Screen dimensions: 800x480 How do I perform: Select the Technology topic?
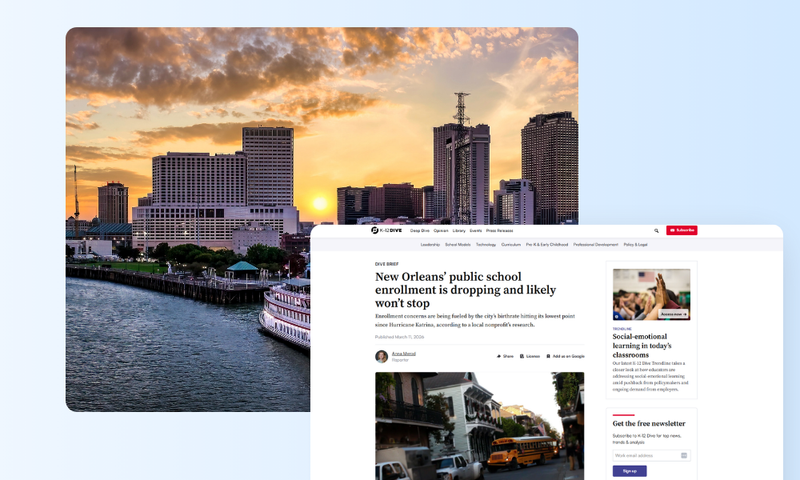[x=486, y=245]
